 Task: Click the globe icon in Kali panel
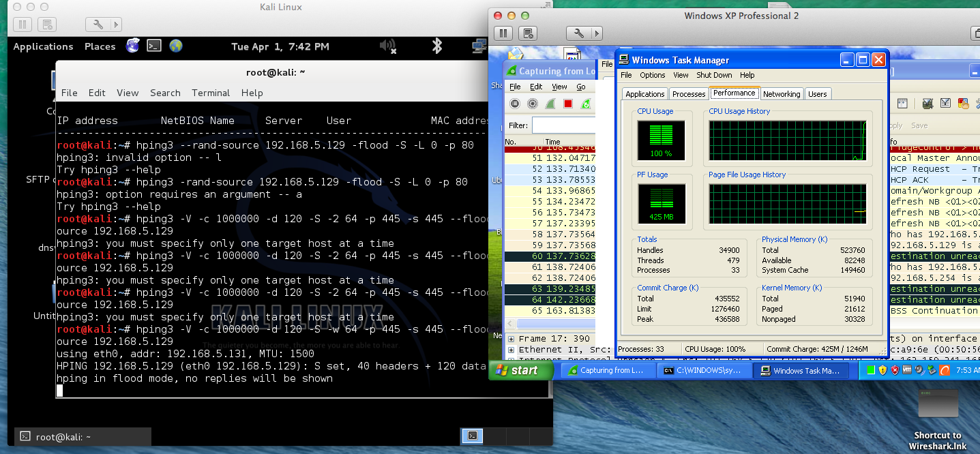176,46
